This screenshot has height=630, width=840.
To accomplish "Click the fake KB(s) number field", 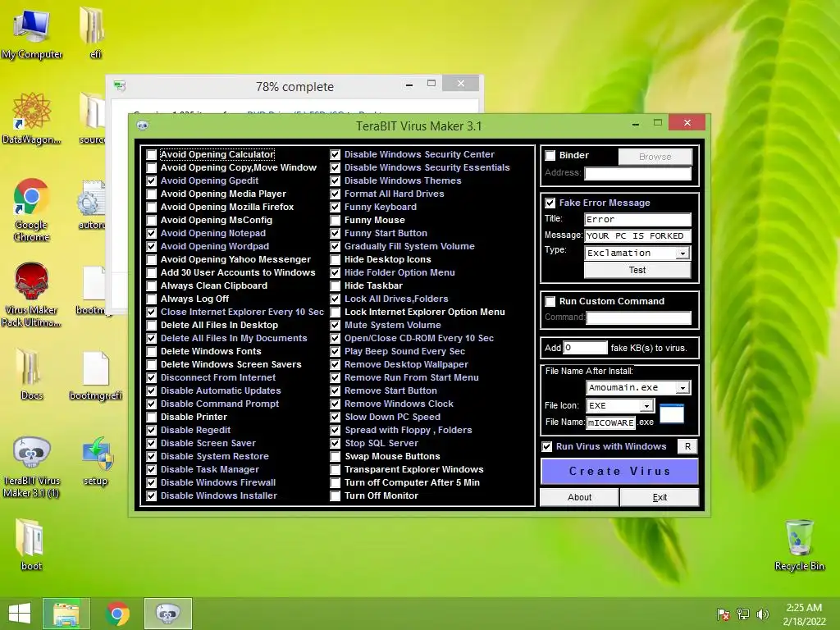I will pos(586,348).
